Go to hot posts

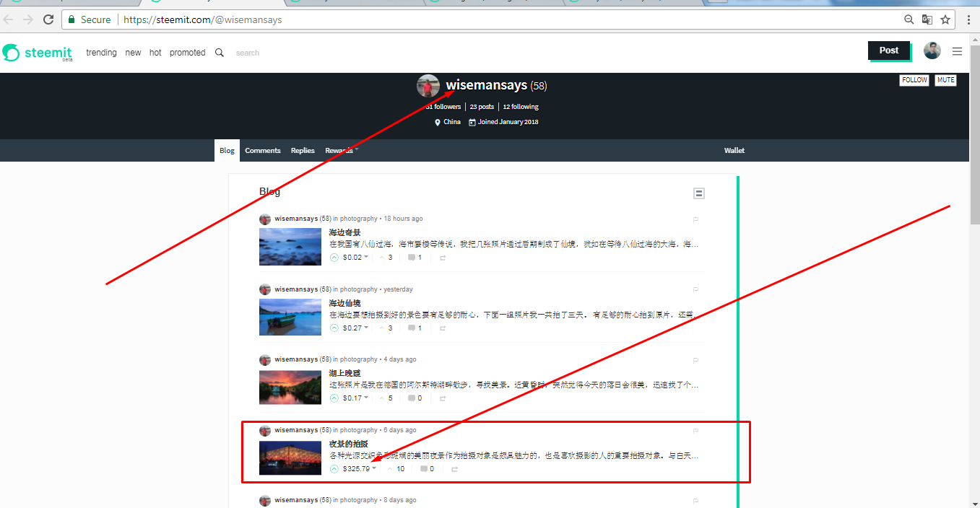155,53
